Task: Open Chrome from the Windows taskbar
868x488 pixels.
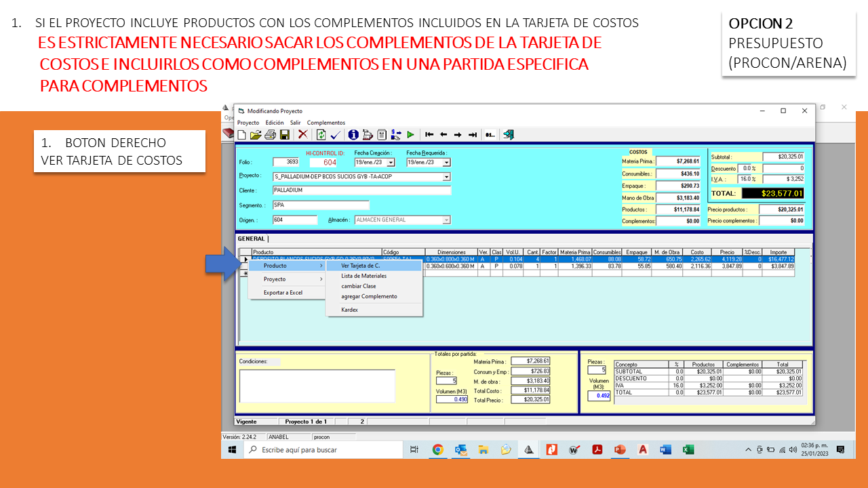Action: click(x=438, y=449)
